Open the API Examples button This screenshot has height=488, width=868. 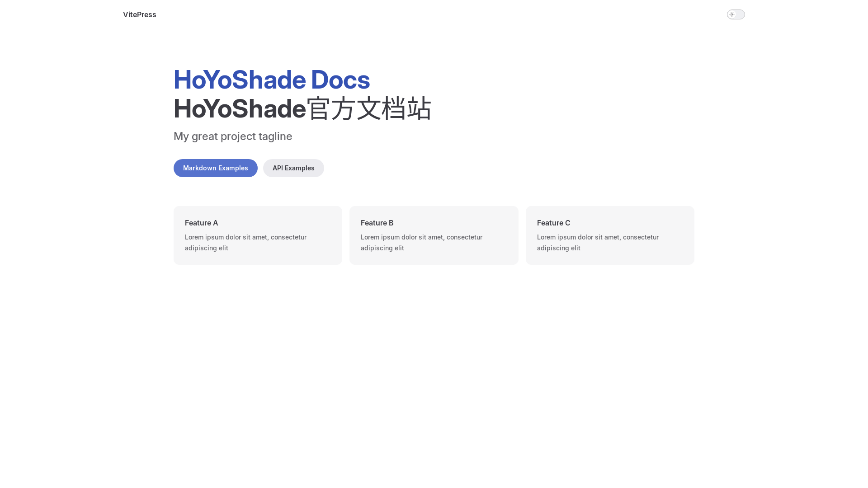(293, 168)
